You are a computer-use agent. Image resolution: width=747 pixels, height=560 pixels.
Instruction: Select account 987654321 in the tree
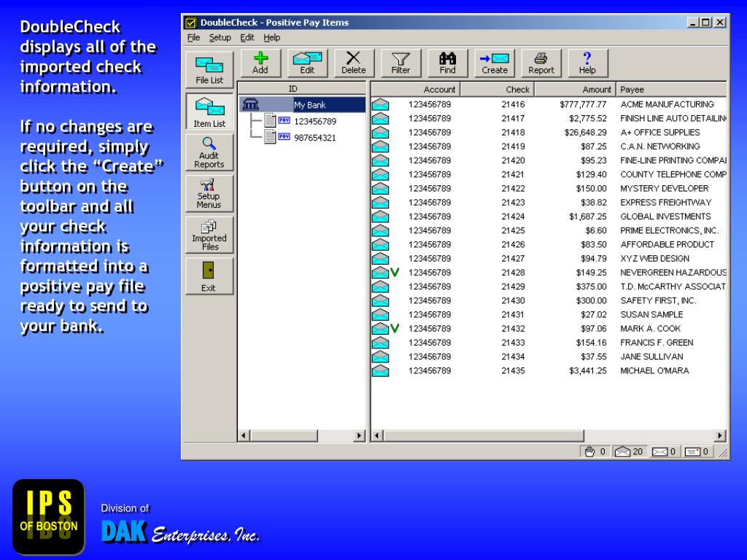(x=315, y=138)
